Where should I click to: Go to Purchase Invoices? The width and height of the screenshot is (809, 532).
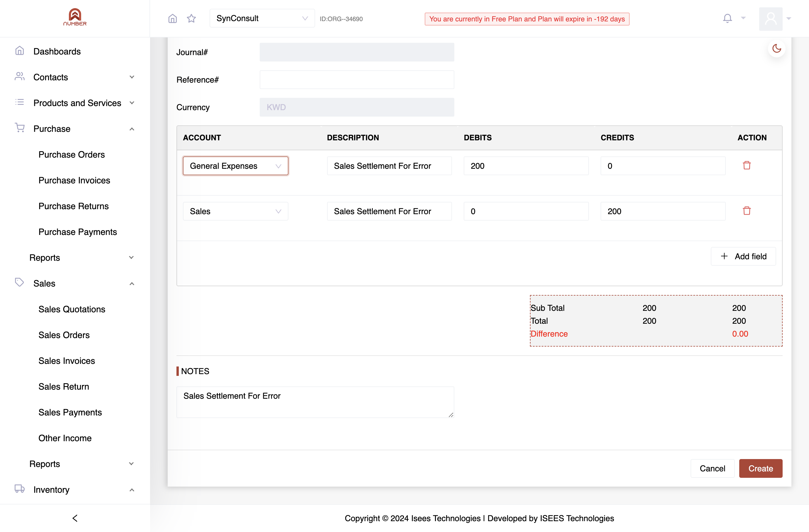coord(74,180)
